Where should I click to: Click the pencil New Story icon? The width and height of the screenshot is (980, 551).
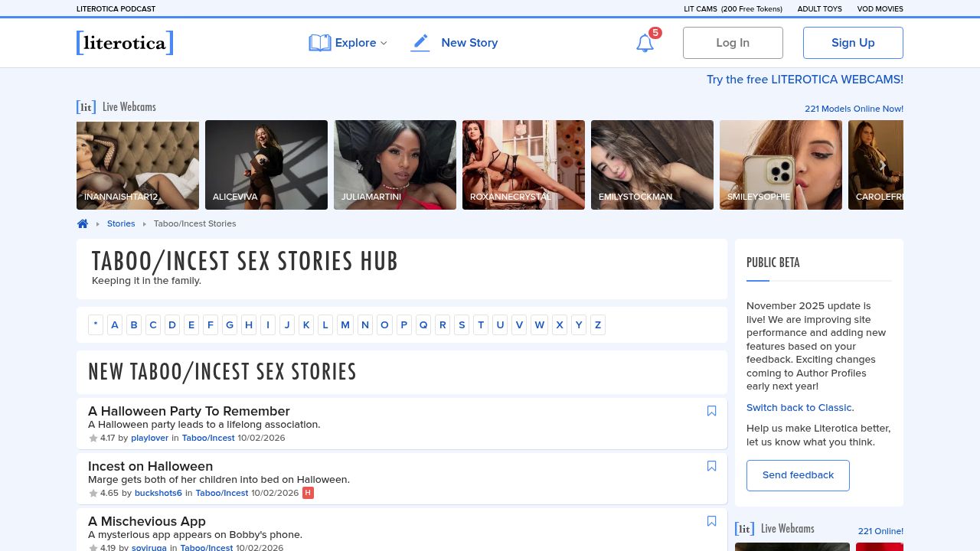click(x=420, y=43)
